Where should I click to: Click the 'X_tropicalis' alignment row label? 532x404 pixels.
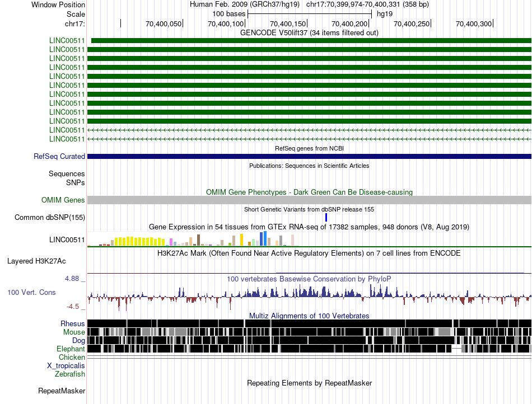pyautogui.click(x=66, y=366)
